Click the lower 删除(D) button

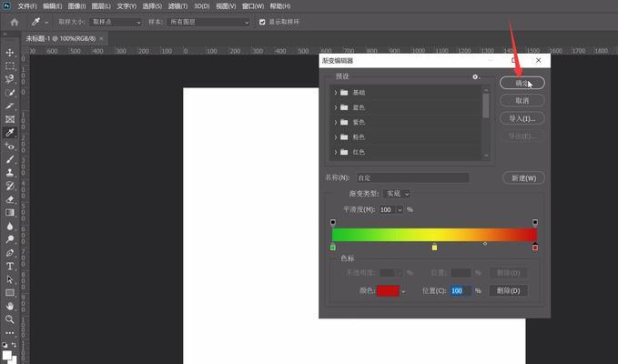(509, 290)
